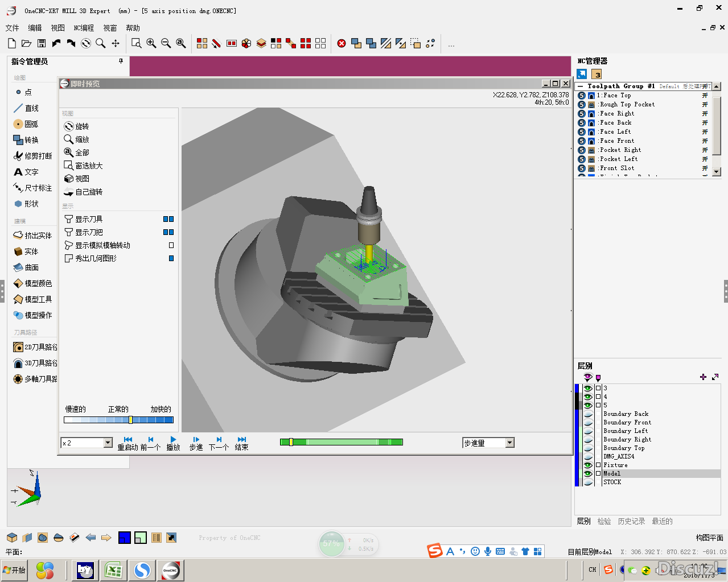Screen dimensions: 728x582
Task: Click the Windows 开始 start button
Action: (x=15, y=570)
